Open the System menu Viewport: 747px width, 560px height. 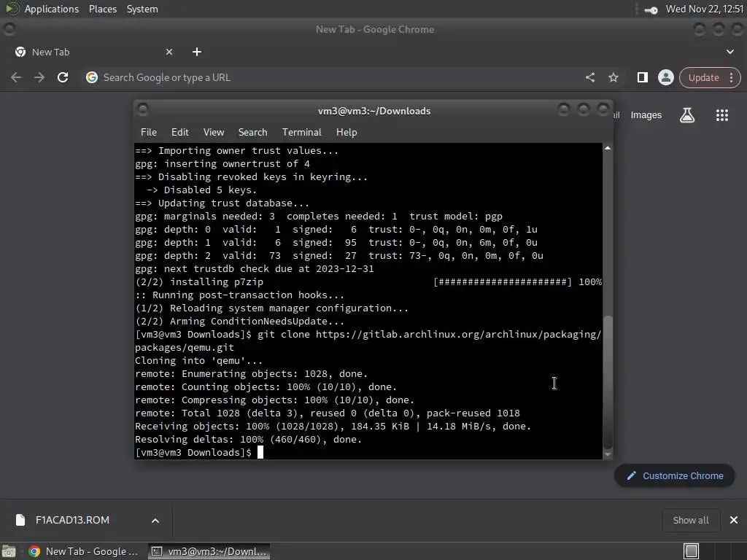[142, 9]
